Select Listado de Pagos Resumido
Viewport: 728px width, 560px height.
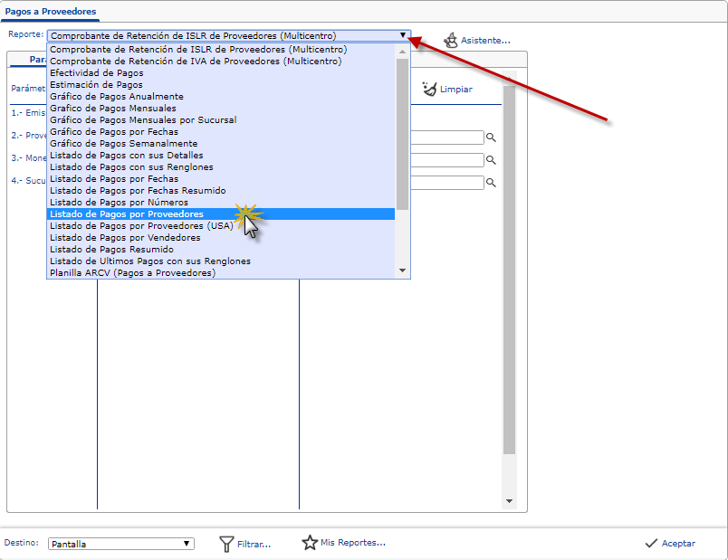222,249
